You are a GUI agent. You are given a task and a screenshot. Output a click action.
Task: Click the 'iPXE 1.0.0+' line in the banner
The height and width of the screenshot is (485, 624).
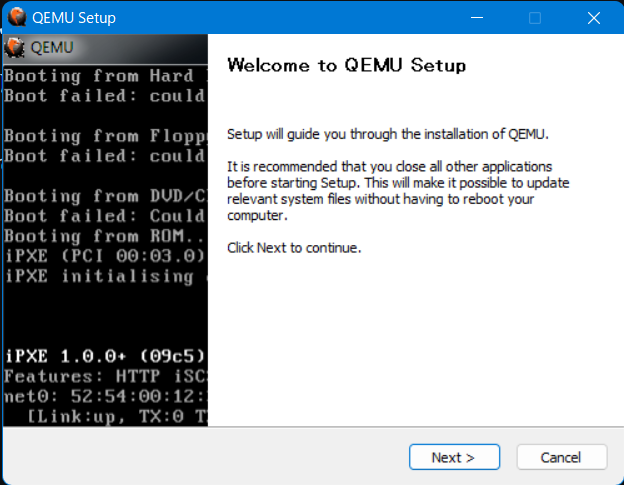(104, 355)
